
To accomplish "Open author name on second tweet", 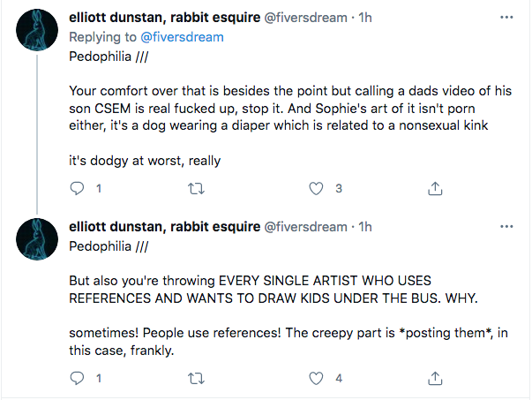I will click(x=165, y=226).
